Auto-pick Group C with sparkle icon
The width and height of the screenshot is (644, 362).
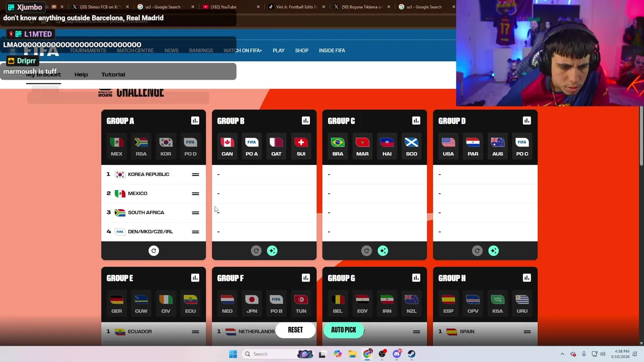point(383,250)
